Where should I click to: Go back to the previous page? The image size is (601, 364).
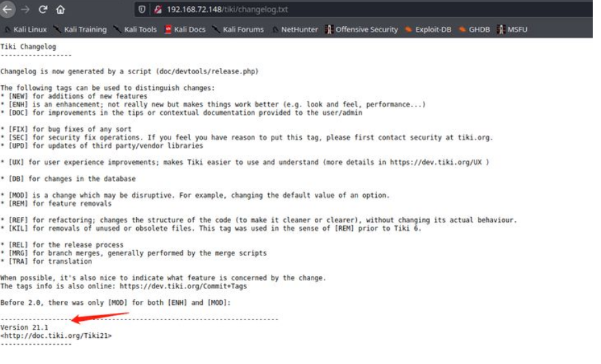pos(8,10)
